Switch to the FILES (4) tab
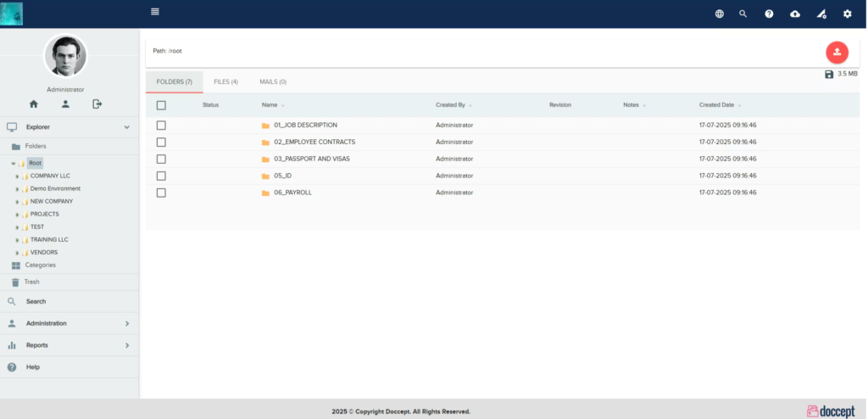 pos(225,82)
